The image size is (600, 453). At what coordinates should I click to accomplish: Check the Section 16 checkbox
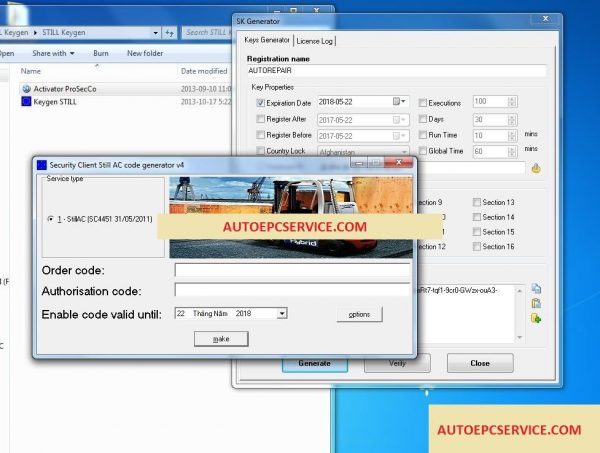(477, 246)
